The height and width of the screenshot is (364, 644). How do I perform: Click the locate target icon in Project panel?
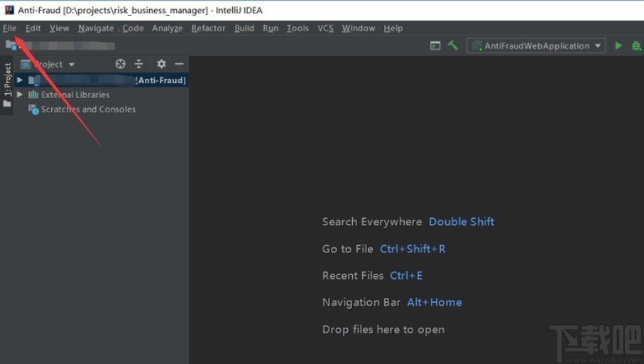[121, 64]
